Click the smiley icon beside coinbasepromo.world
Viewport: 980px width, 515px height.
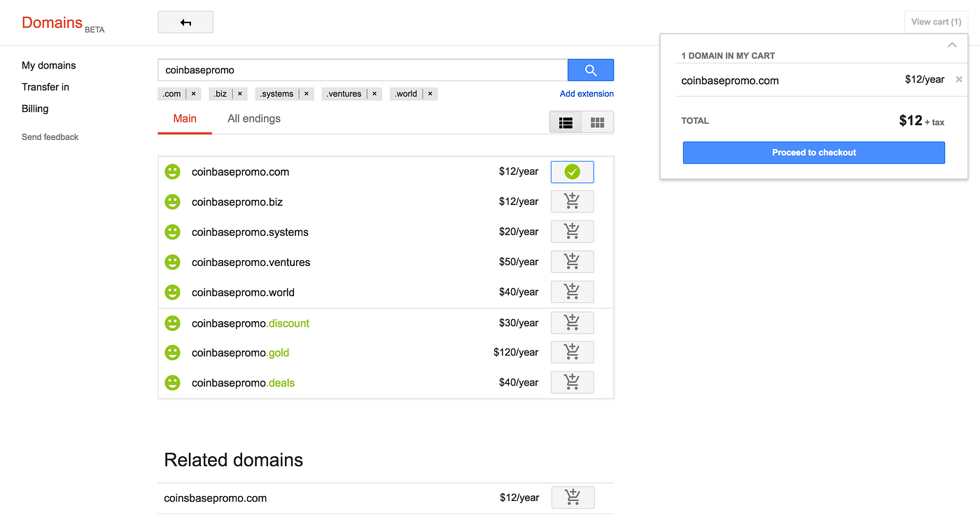[x=172, y=292]
